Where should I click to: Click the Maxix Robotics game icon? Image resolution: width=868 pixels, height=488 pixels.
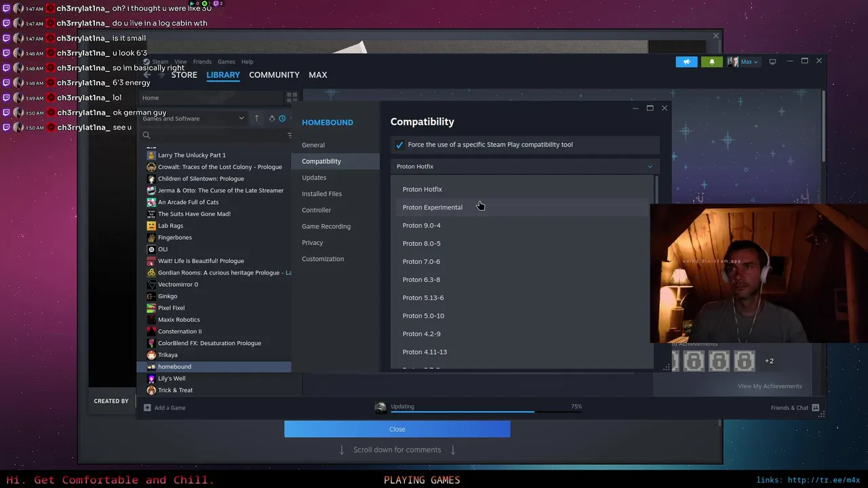tap(151, 320)
